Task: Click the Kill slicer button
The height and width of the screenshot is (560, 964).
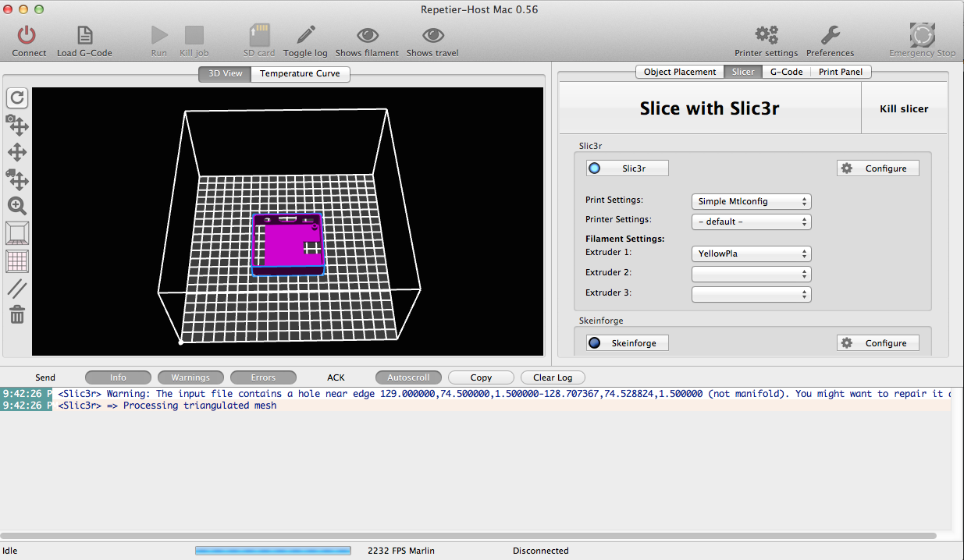Action: tap(904, 108)
